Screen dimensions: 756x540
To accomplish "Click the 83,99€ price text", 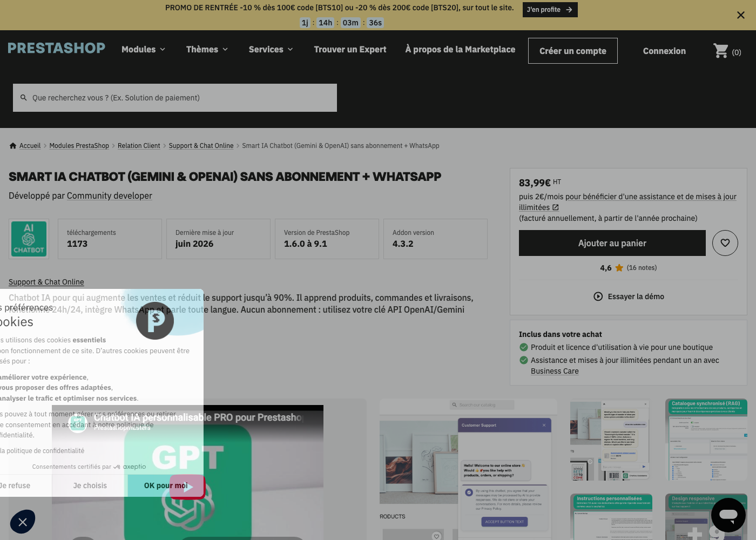I will tap(535, 183).
